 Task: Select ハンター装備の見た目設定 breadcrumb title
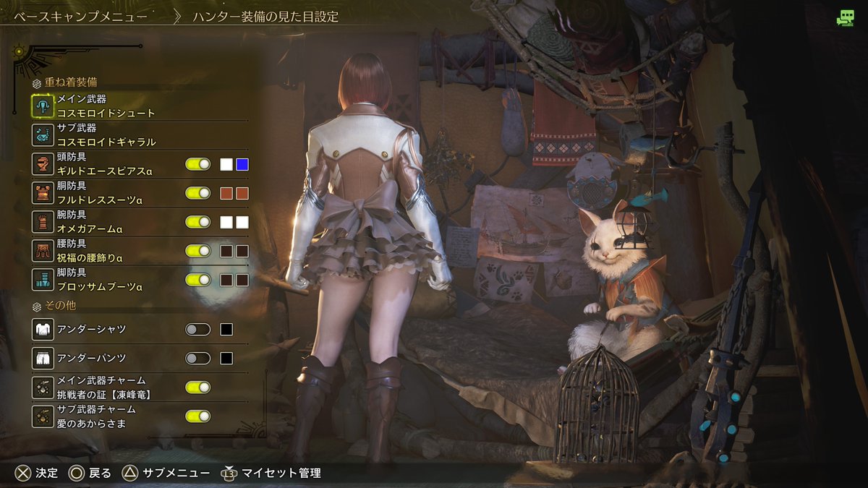pyautogui.click(x=266, y=16)
